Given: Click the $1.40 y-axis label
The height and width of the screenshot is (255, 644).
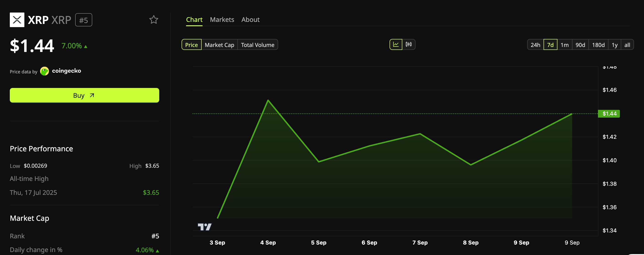Looking at the screenshot, I should click(x=610, y=160).
